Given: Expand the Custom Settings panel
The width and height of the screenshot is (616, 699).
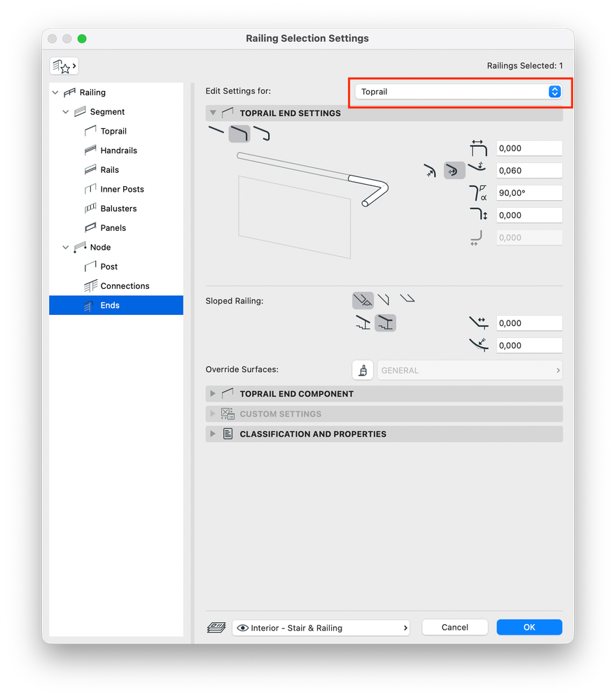Looking at the screenshot, I should 213,414.
